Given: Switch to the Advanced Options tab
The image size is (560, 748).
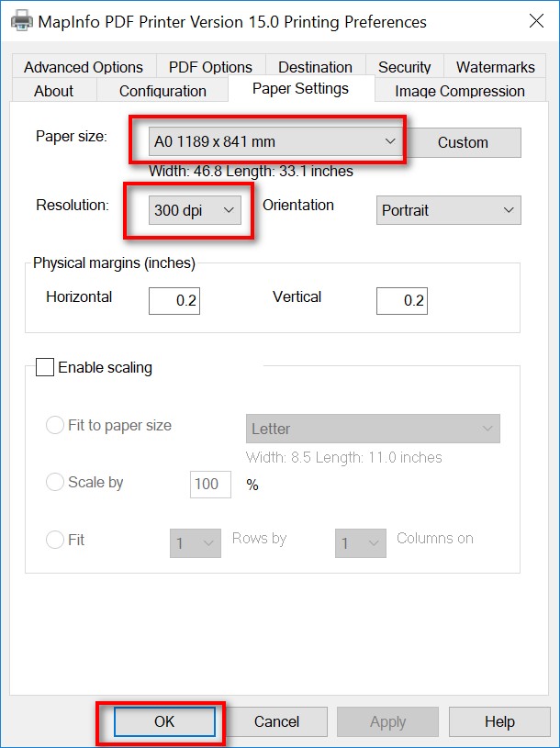Looking at the screenshot, I should pyautogui.click(x=84, y=67).
